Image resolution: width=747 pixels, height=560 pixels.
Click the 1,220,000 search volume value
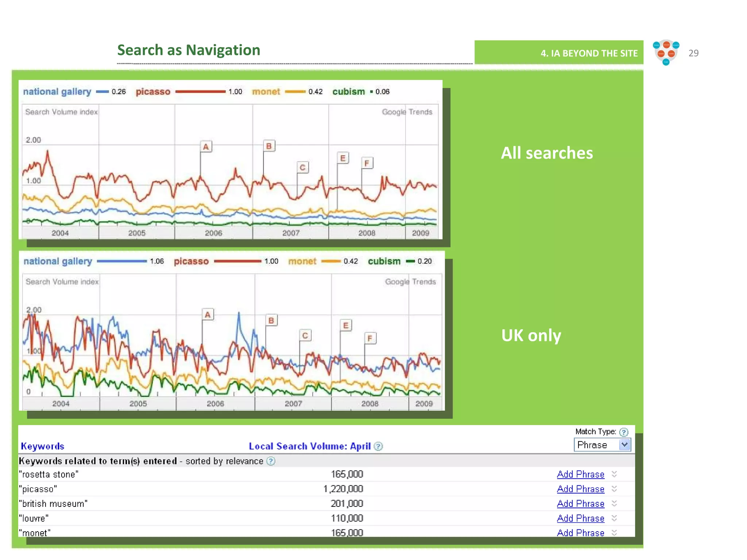[x=343, y=489]
